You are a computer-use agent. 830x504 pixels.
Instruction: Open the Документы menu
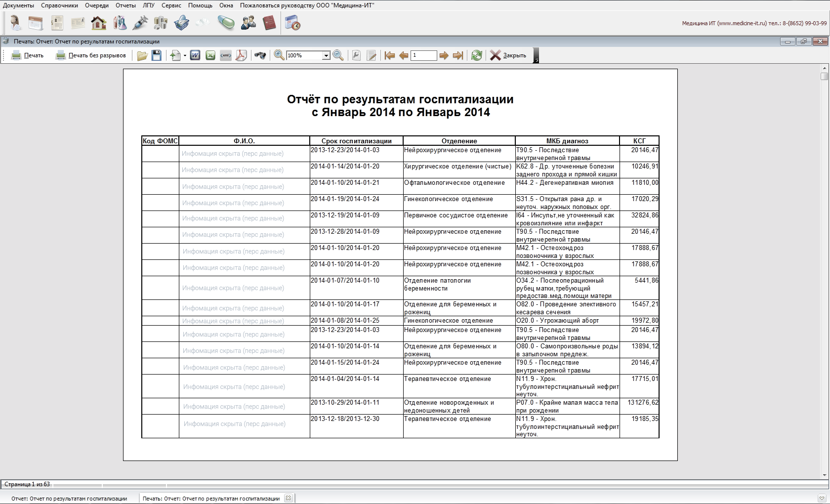click(19, 5)
